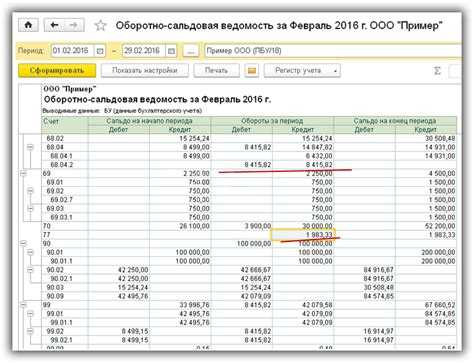The width and height of the screenshot is (474, 363).
Task: Click value 16 914,97 in row 99.02
Action: tap(379, 331)
